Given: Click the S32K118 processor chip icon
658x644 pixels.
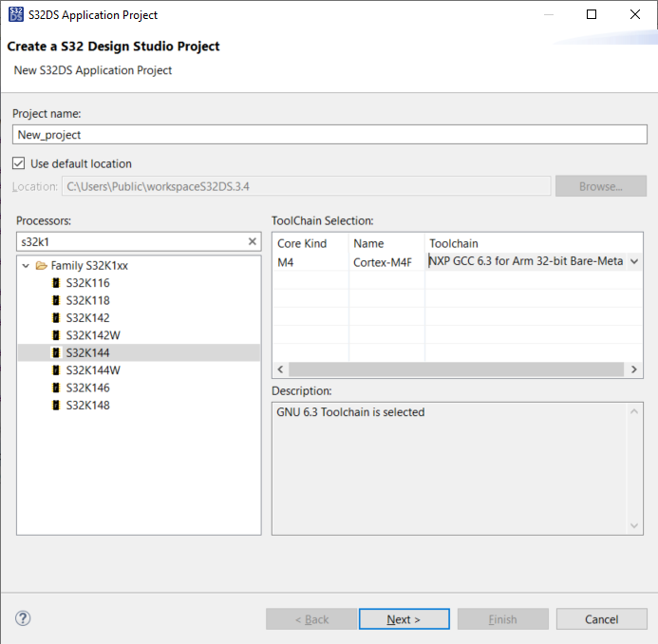Looking at the screenshot, I should click(57, 300).
